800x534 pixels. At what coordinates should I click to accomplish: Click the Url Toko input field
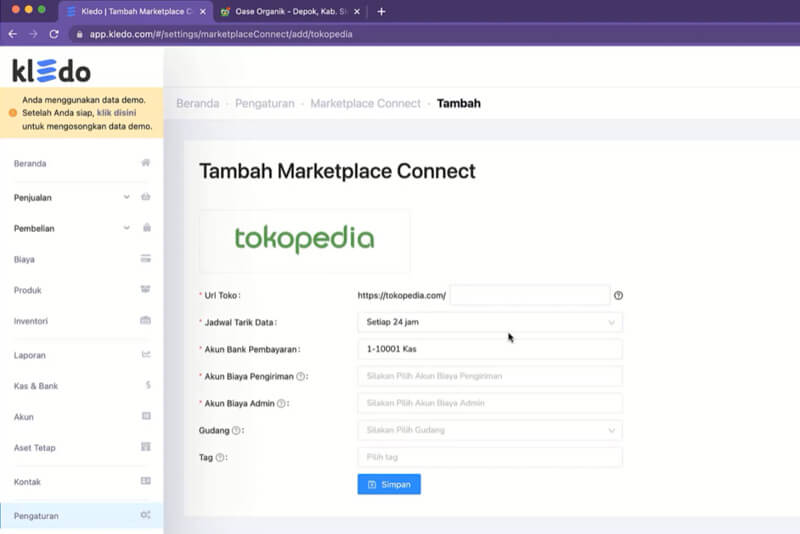coord(530,295)
